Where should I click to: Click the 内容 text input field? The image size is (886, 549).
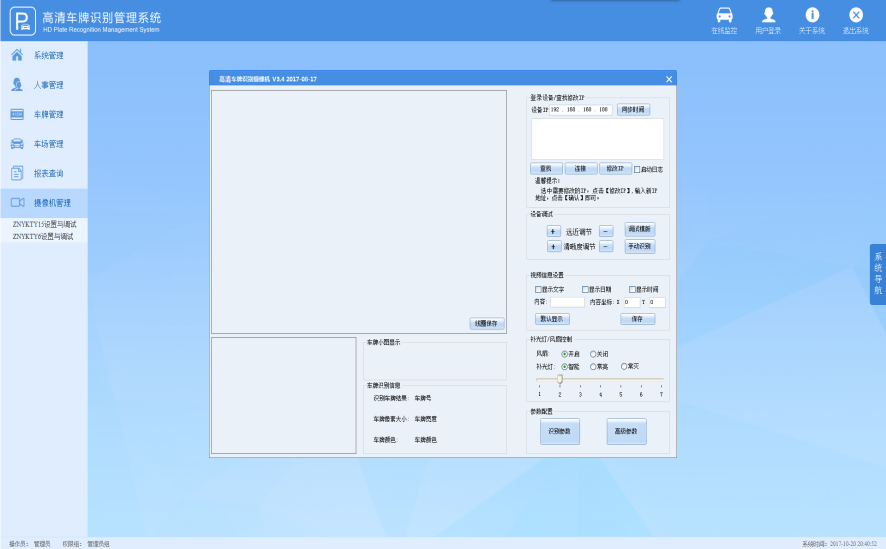567,302
